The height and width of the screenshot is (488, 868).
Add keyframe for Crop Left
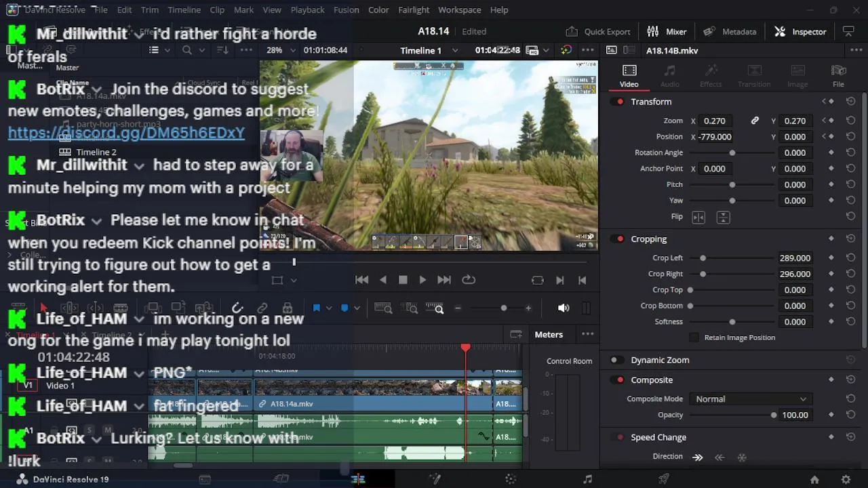[831, 258]
